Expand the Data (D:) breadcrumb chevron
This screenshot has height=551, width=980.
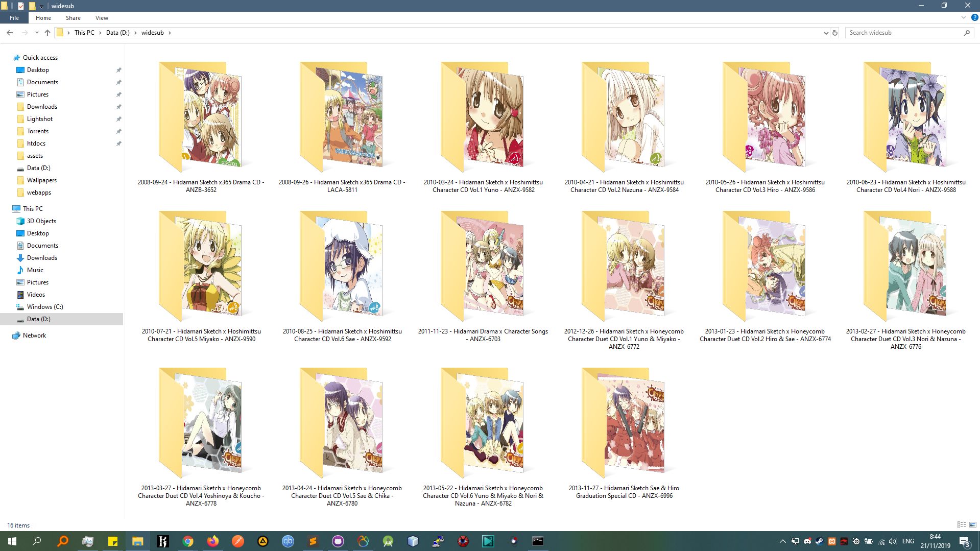coord(135,33)
